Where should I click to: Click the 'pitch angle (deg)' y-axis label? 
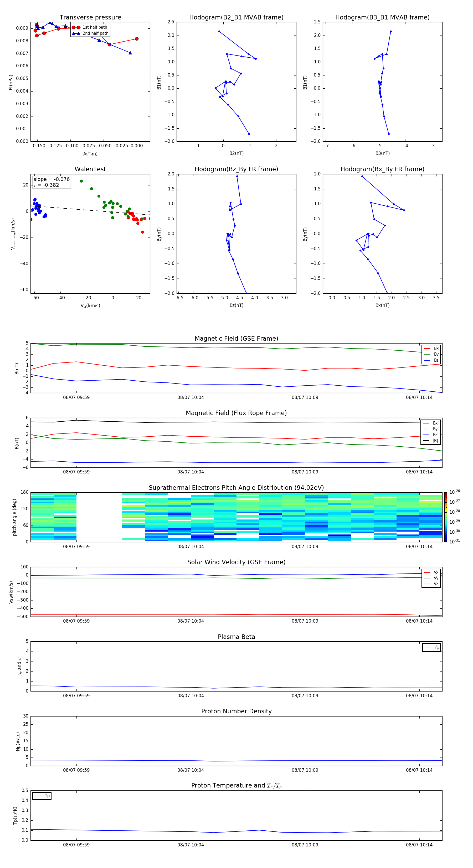(x=14, y=517)
